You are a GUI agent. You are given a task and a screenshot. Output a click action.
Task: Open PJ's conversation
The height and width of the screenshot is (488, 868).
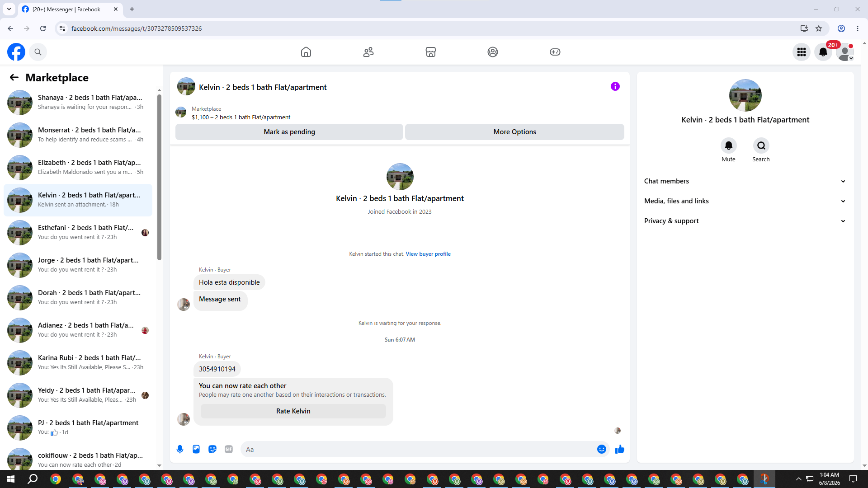point(78,428)
